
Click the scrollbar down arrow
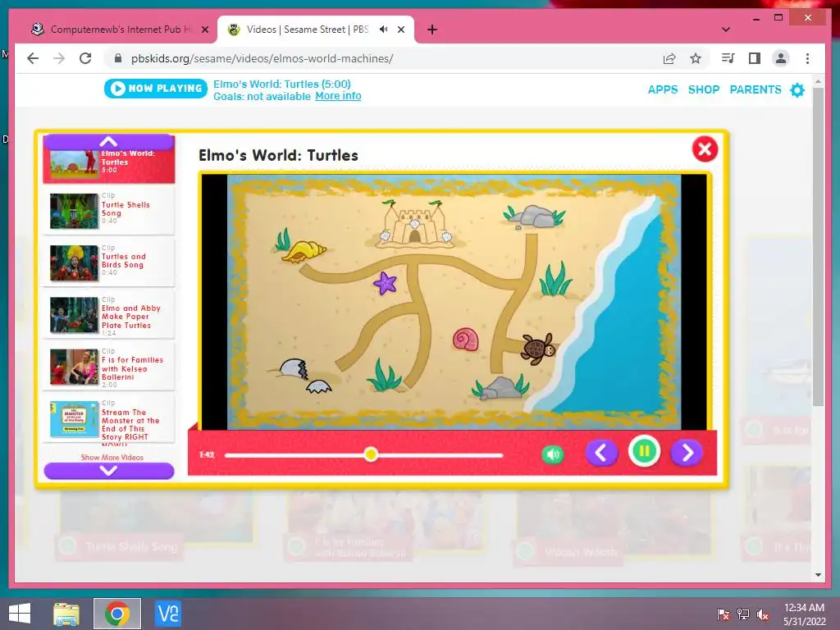(818, 575)
